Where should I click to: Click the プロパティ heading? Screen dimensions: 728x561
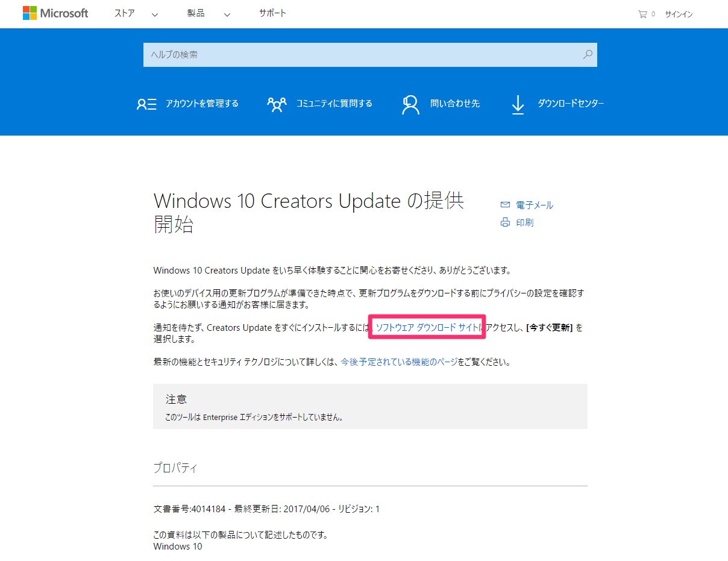[175, 468]
